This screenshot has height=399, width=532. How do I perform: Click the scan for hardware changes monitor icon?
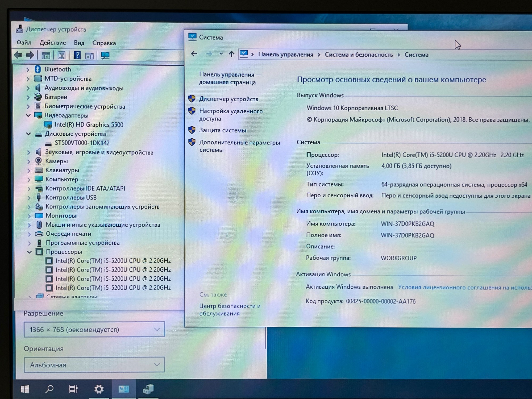click(x=105, y=55)
